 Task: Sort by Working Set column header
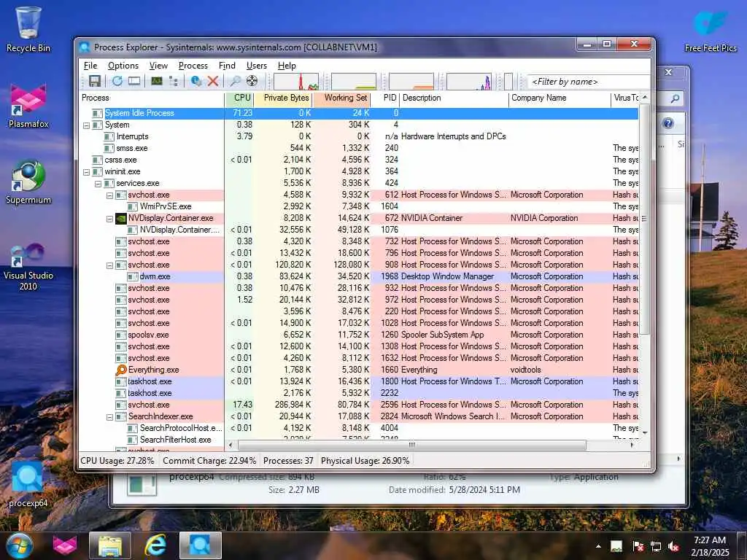[342, 98]
